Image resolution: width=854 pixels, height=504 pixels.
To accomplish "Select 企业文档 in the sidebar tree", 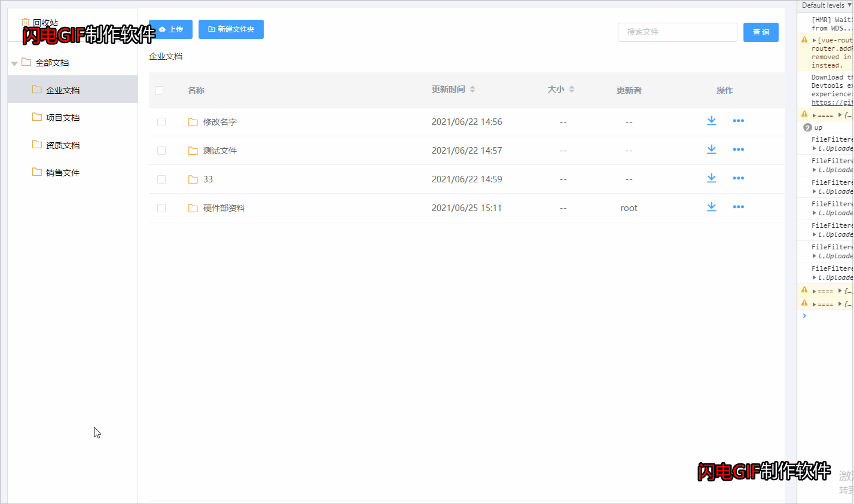I will (x=72, y=89).
